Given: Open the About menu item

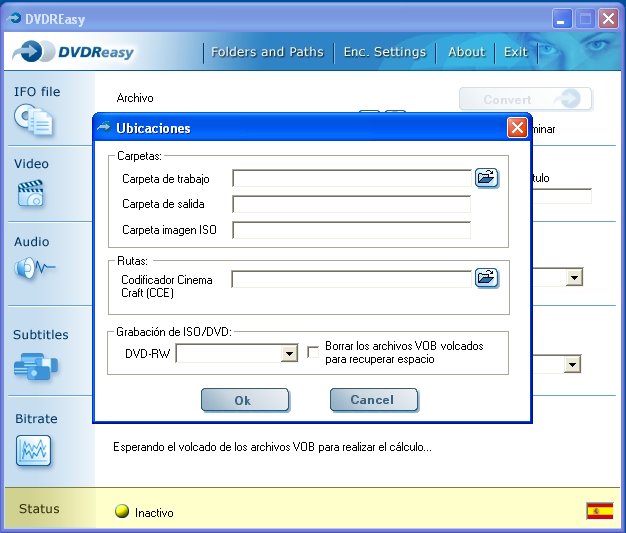Looking at the screenshot, I should click(x=467, y=52).
